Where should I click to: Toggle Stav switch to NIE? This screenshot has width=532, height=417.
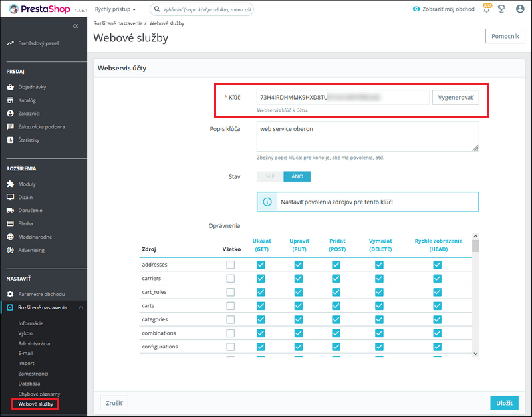click(270, 176)
